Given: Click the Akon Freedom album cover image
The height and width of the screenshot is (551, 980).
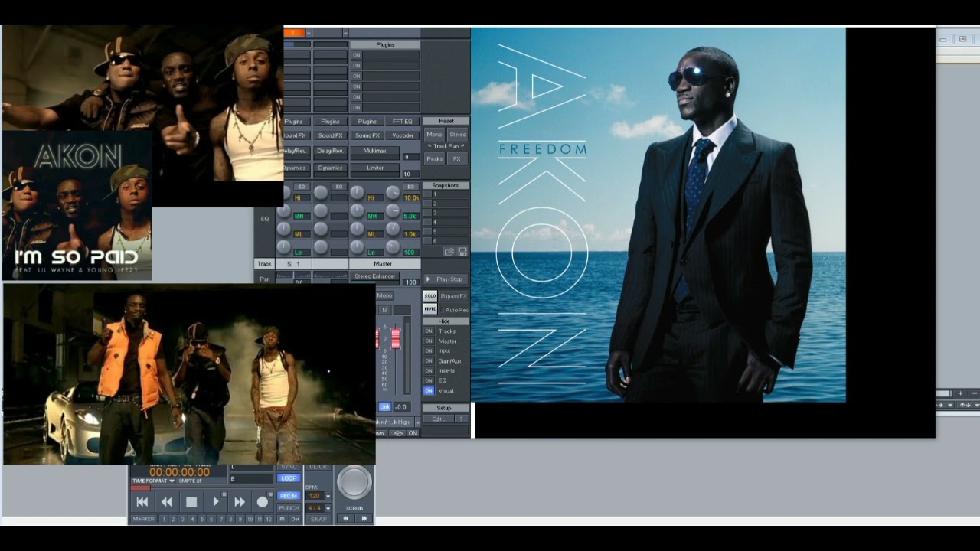Looking at the screenshot, I should point(658,215).
